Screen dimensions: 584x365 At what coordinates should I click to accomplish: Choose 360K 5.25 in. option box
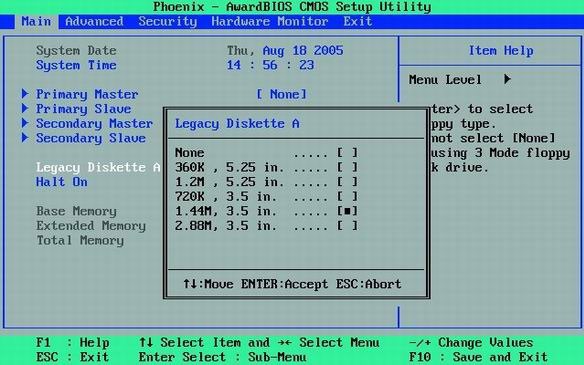347,167
